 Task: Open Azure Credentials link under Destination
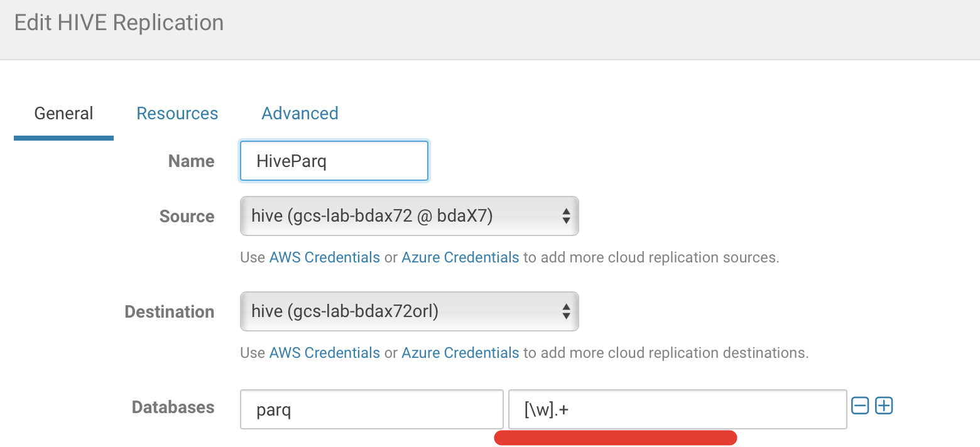point(460,353)
